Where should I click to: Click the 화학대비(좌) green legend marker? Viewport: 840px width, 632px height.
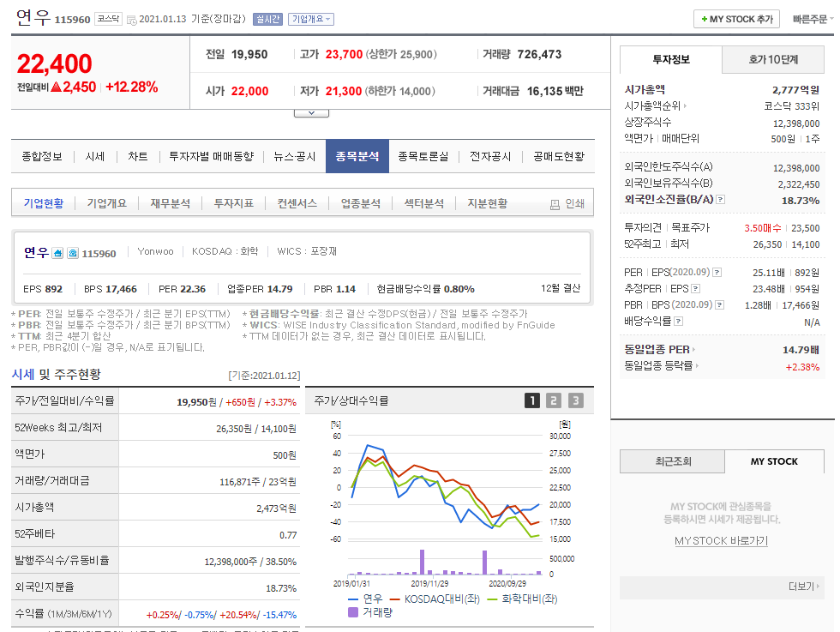pyautogui.click(x=492, y=599)
